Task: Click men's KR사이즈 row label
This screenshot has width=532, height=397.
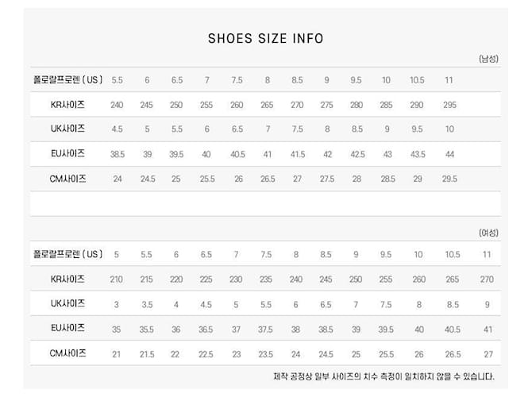Action: click(67, 105)
